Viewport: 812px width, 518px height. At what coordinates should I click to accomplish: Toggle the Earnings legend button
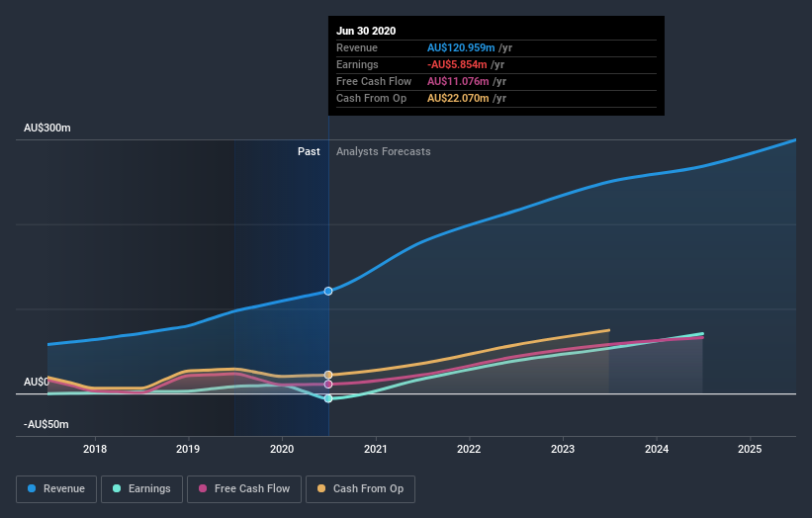click(x=141, y=489)
